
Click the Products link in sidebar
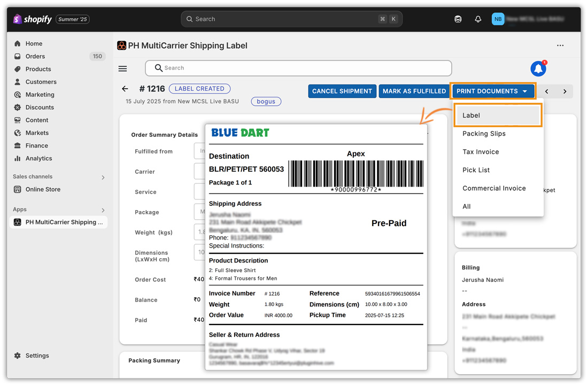(x=38, y=69)
